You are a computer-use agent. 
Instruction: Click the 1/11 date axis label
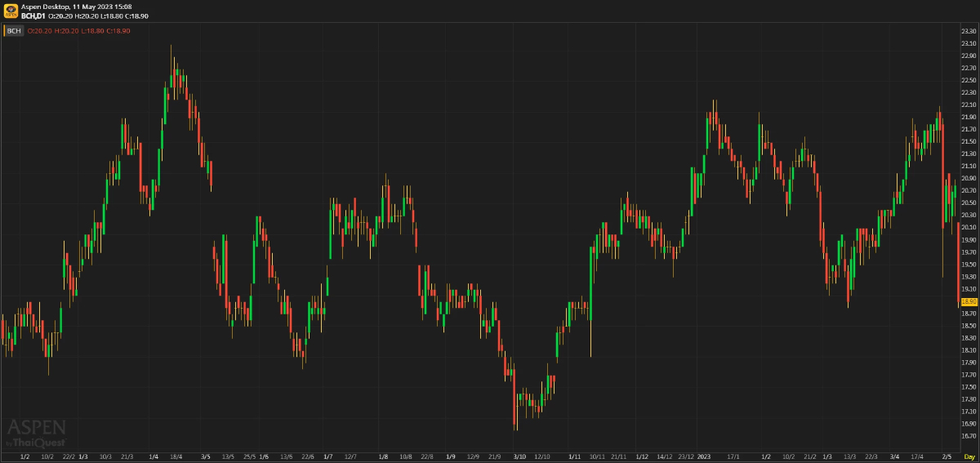point(574,456)
